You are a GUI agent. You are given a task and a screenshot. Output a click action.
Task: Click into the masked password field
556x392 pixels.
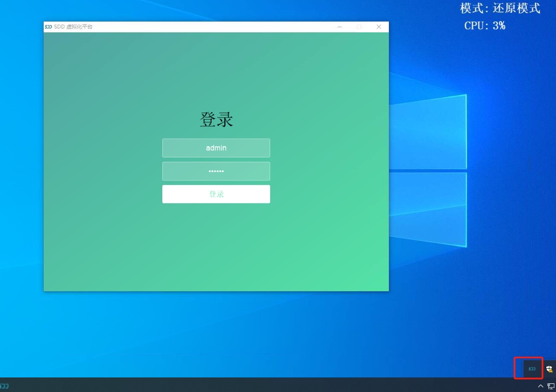point(216,171)
